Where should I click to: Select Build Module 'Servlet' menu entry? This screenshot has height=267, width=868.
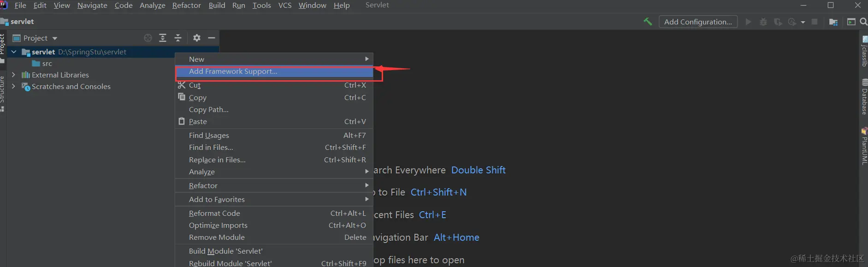point(274,251)
